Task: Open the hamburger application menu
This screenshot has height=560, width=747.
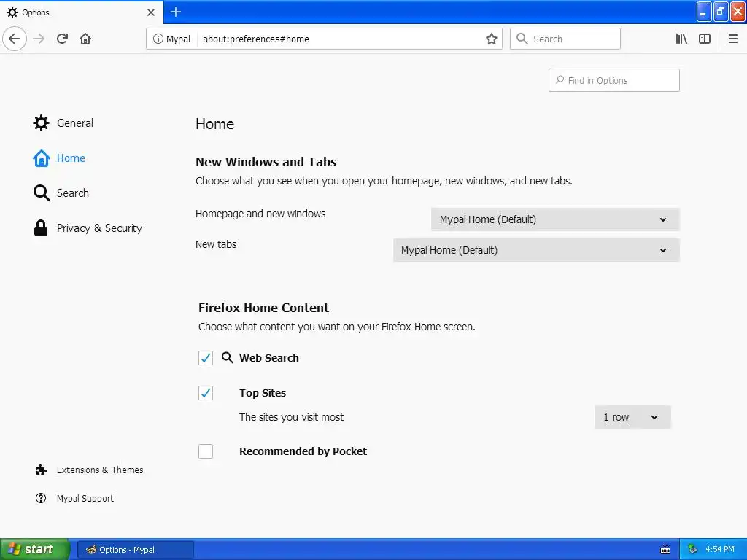Action: click(x=733, y=39)
